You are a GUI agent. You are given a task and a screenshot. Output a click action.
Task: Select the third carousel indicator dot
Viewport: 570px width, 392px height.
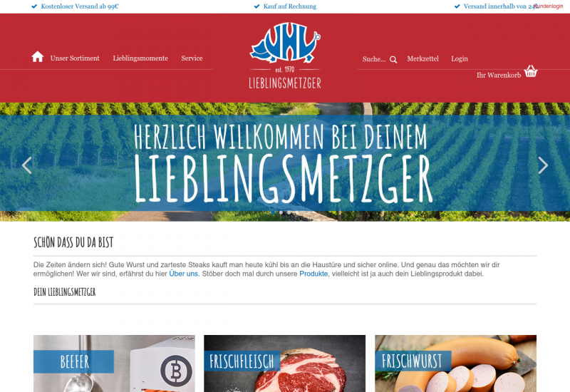[289, 212]
